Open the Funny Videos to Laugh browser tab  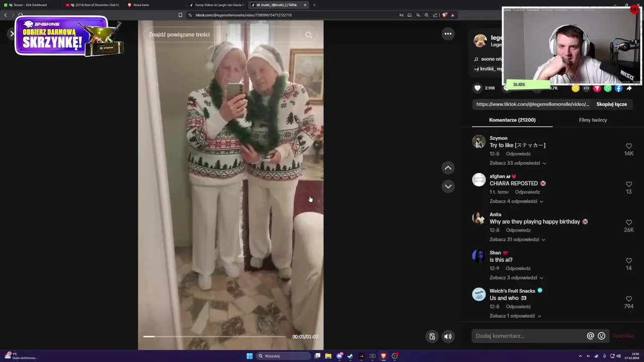[x=216, y=5]
